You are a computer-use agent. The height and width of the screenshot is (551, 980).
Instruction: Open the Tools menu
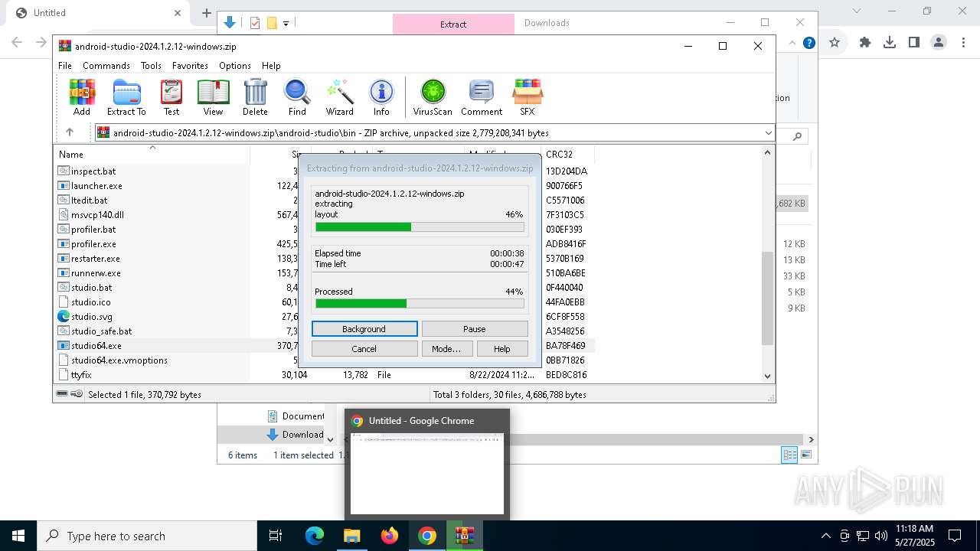coord(151,66)
